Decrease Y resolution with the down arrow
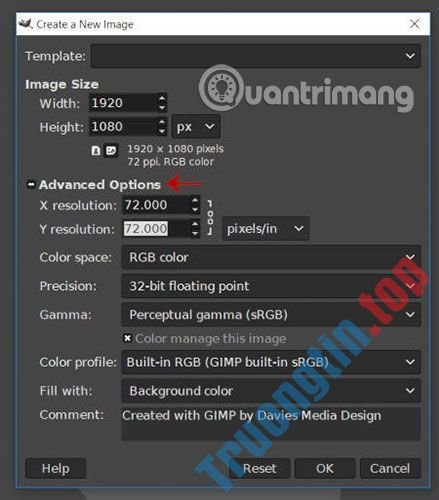This screenshot has width=439, height=500. point(195,233)
